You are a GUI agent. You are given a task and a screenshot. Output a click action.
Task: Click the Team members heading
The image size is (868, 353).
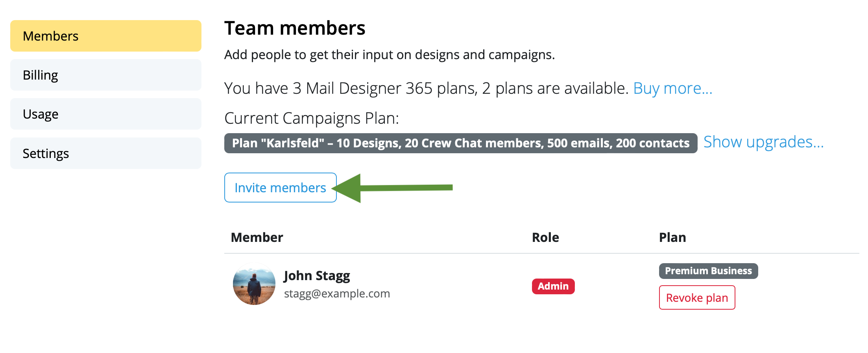click(x=295, y=28)
